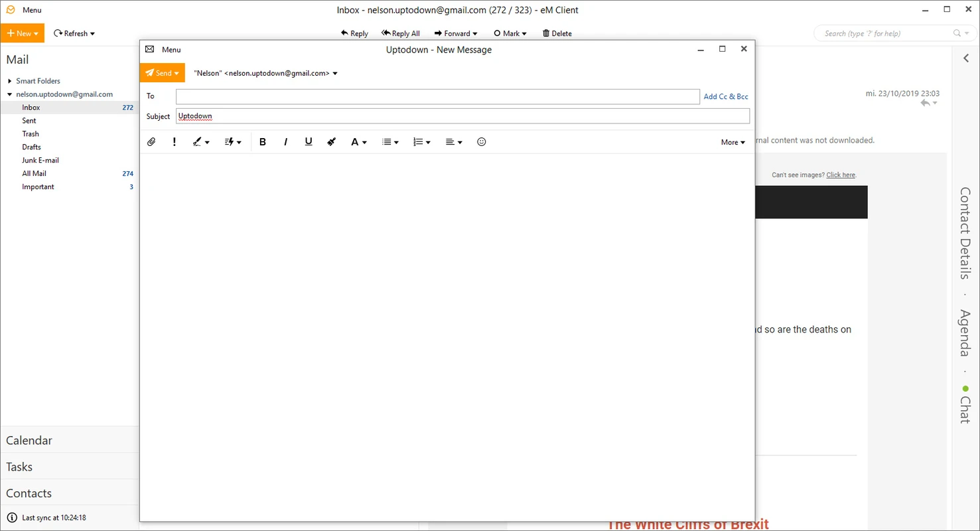Mark message as high priority
Screen dimensions: 980x531
175,142
